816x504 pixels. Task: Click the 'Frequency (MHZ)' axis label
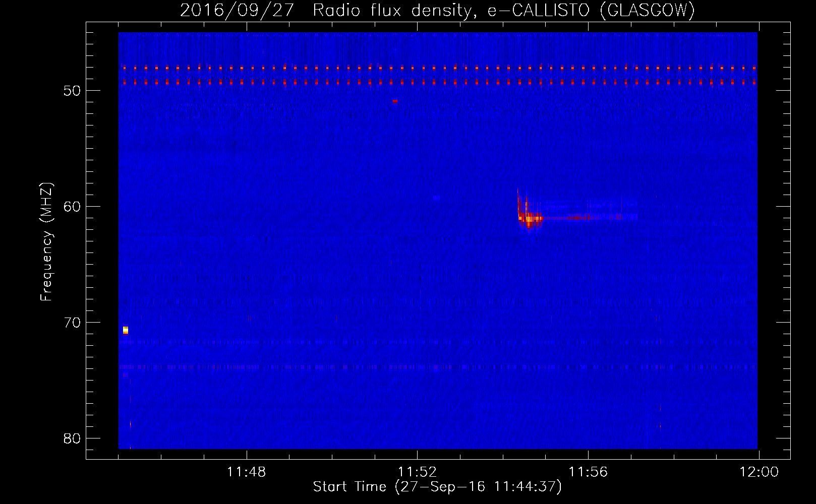(x=46, y=242)
